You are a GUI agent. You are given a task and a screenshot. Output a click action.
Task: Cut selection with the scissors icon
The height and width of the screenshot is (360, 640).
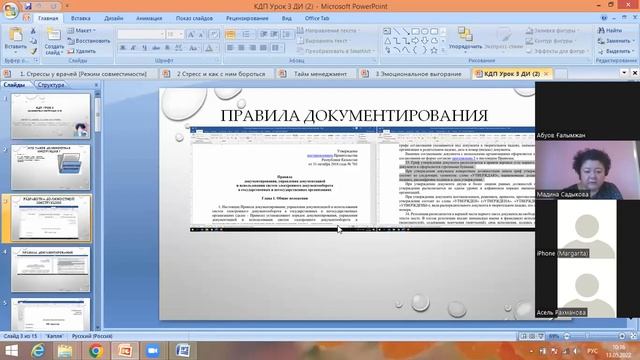point(33,31)
